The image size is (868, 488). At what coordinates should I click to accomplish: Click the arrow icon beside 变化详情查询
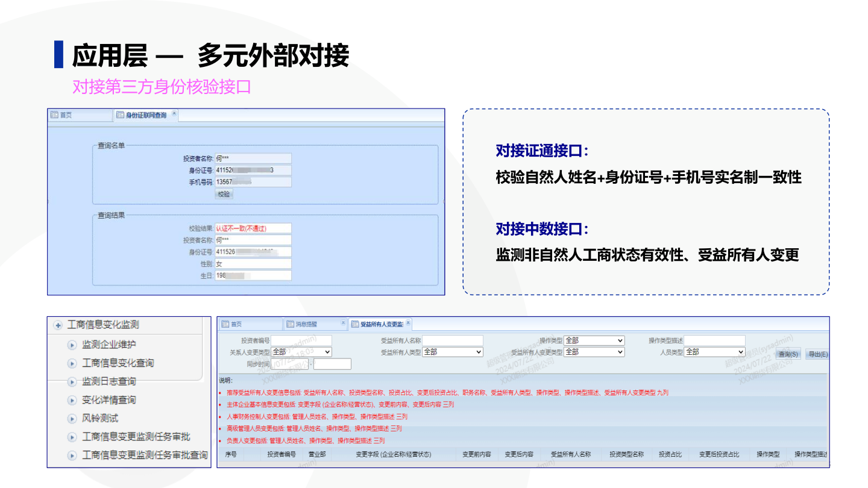pos(72,401)
